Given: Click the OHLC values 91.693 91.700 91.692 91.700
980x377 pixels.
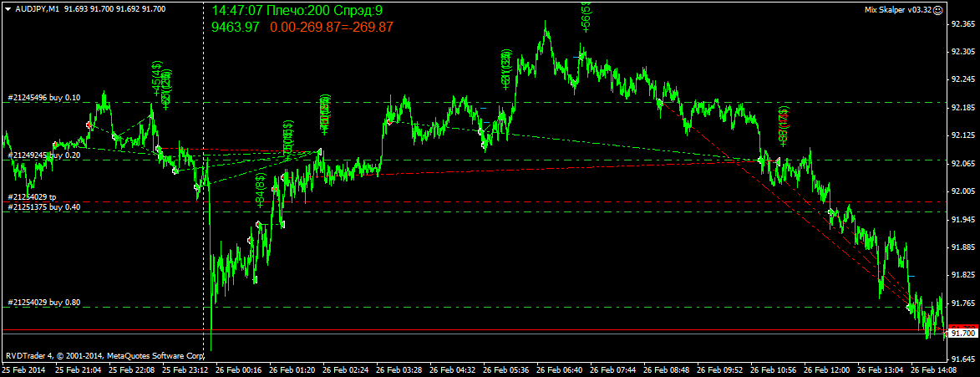Looking at the screenshot, I should point(115,10).
